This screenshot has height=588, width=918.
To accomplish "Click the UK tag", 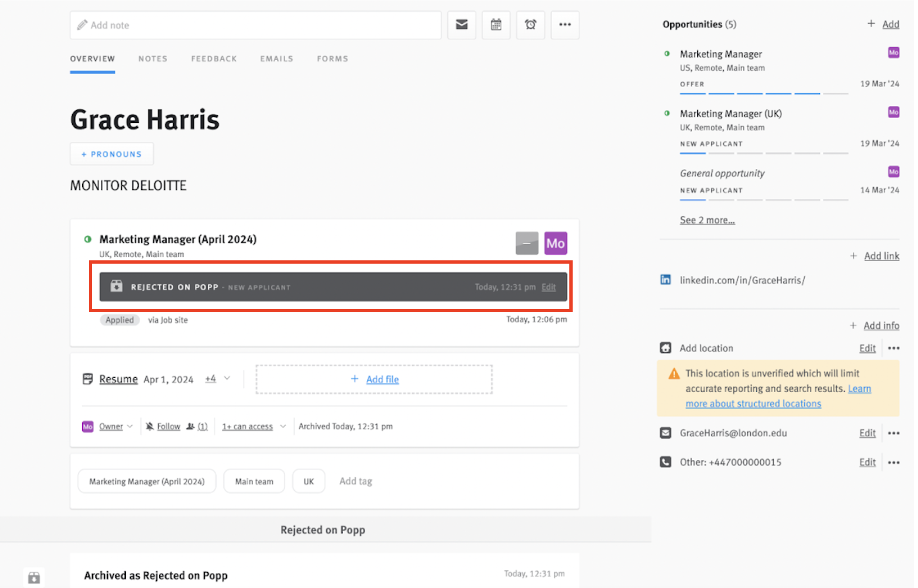I will coord(308,481).
